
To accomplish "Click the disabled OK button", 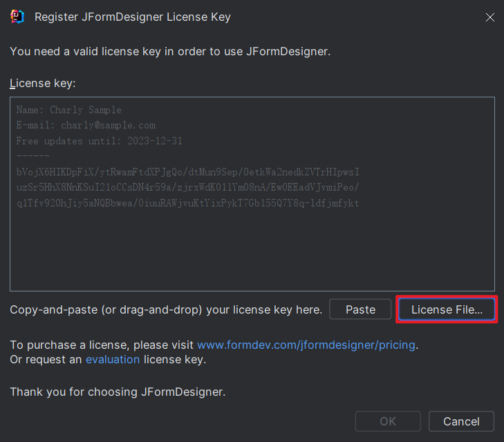I will click(x=388, y=421).
